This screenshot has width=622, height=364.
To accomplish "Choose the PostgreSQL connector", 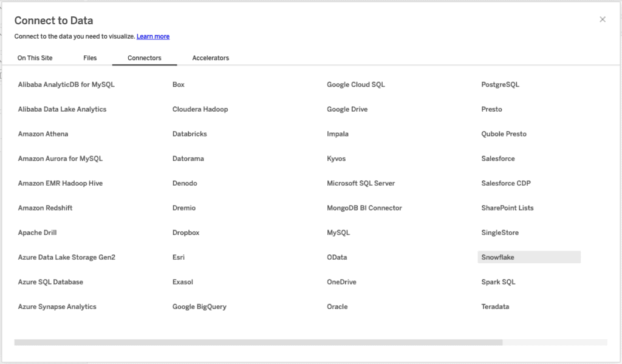I will pos(501,85).
